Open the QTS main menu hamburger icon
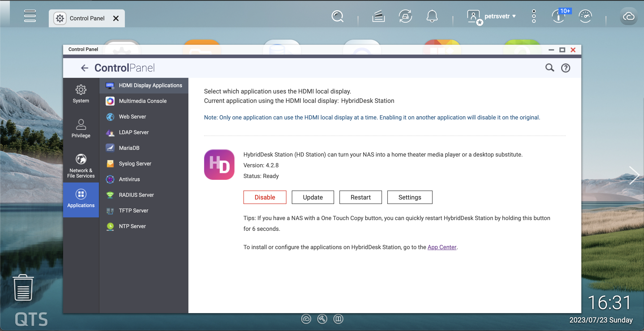This screenshot has width=644, height=331. pyautogui.click(x=30, y=16)
